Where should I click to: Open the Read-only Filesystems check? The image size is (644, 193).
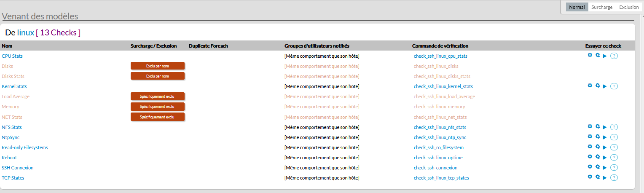(x=25, y=147)
